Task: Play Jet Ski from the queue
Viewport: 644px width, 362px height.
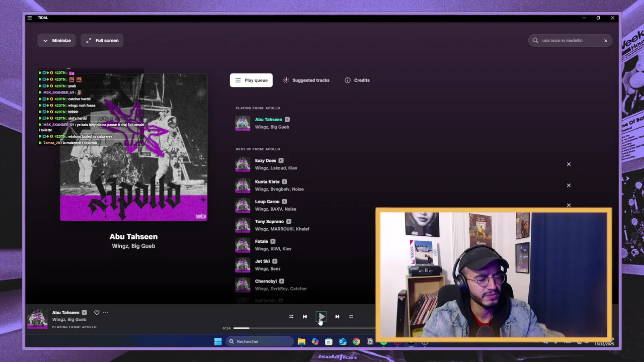Action: 262,261
